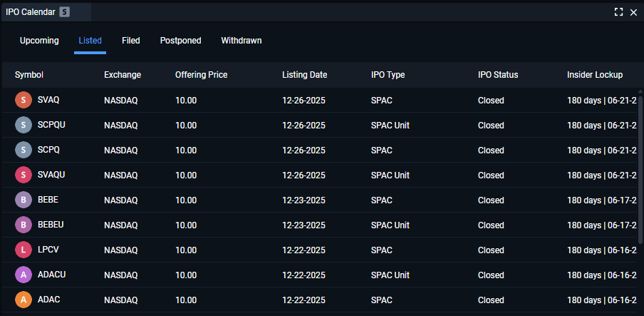Click NASDAQ in the SVAQ row
This screenshot has height=316, width=644.
(x=121, y=101)
